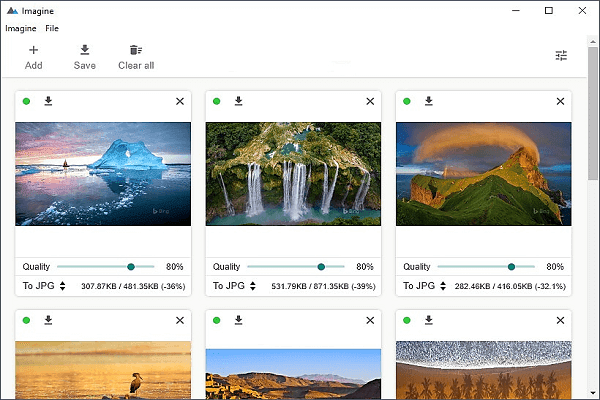The height and width of the screenshot is (400, 600).
Task: Click the Add images plus icon
Action: point(33,50)
